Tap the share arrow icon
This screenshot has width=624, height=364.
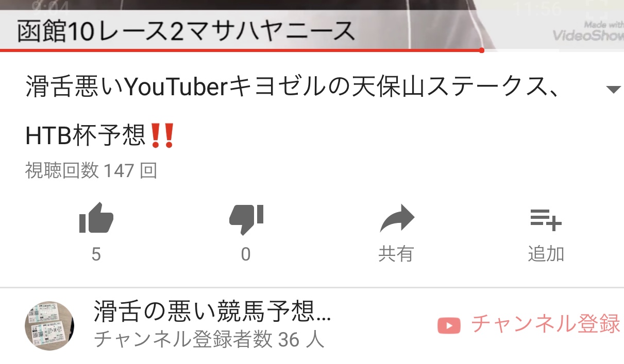pyautogui.click(x=396, y=219)
